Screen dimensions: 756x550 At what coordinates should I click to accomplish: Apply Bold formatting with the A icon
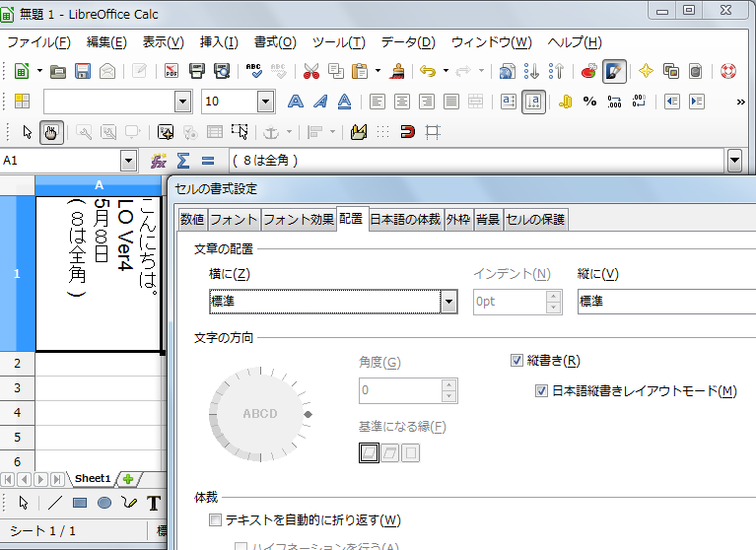pos(296,102)
